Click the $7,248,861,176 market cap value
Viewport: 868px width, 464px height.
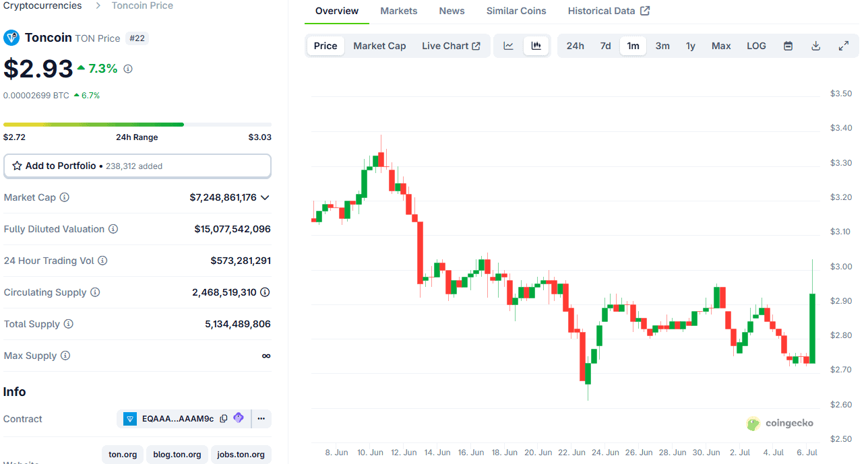point(223,197)
